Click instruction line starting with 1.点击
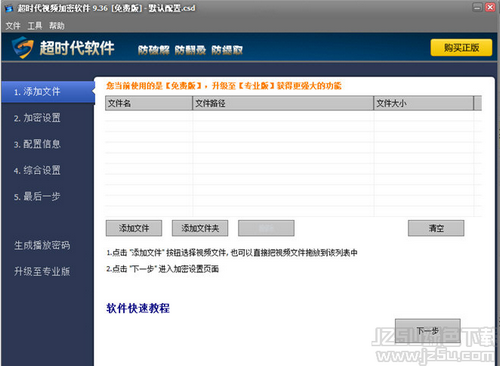 click(232, 253)
